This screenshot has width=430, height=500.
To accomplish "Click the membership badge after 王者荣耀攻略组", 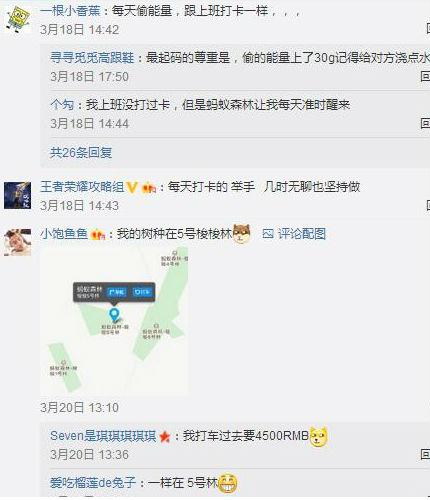I will 149,188.
